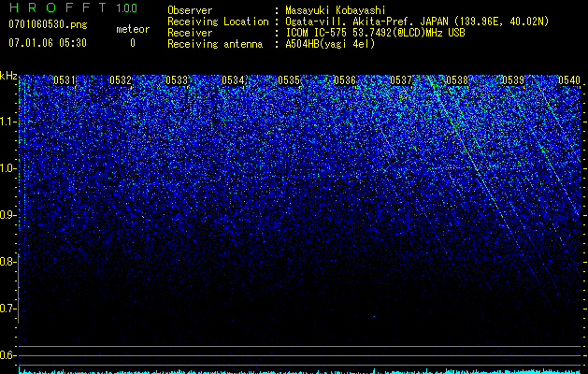
Task: Click the 1.0 frequency axis label
Action: point(7,169)
